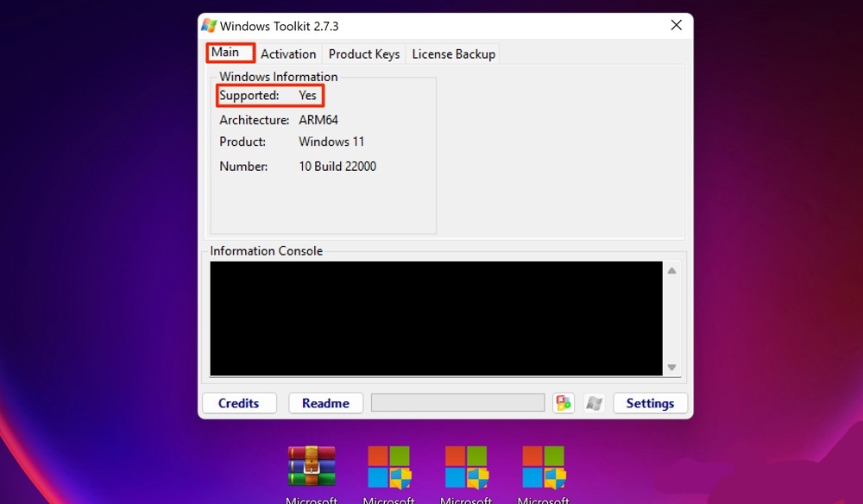Click the grayed Windows flag icon button

tap(594, 403)
